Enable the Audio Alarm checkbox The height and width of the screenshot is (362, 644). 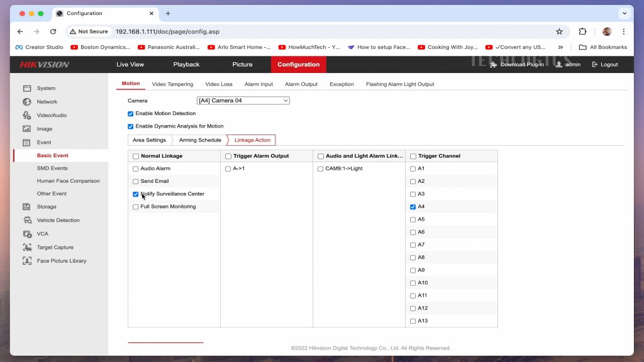pyautogui.click(x=136, y=169)
